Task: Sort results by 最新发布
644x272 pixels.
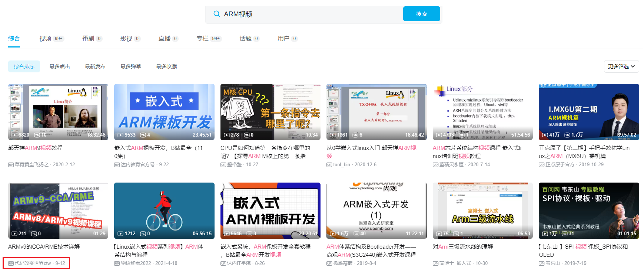Action: pyautogui.click(x=95, y=66)
